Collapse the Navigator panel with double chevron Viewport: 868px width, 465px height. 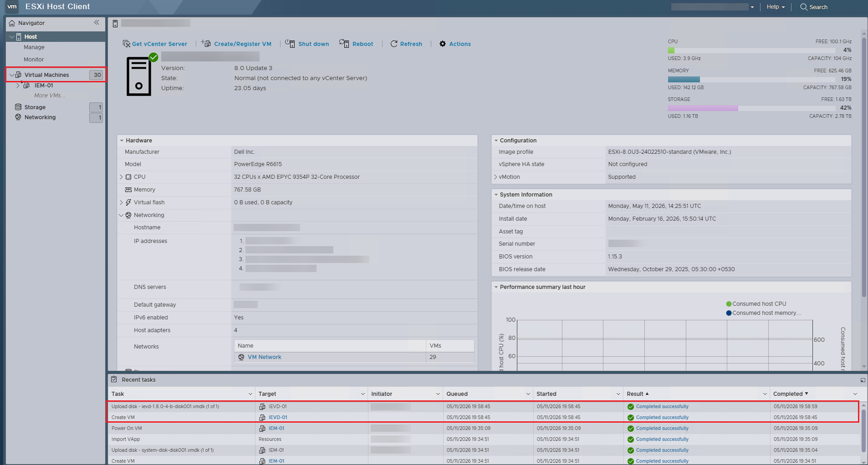(97, 22)
